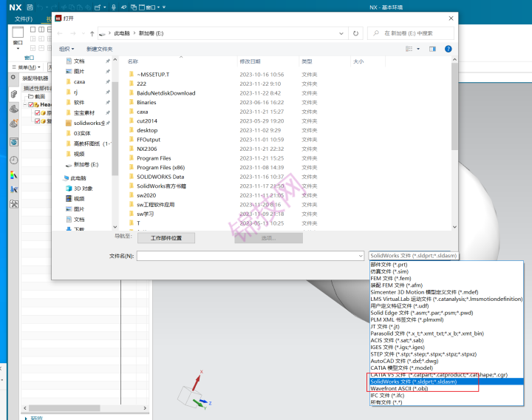Screen dimensions: 532x420
Task: Select the 新加卷 (E:) drive in navigation pane
Action: coord(86,165)
